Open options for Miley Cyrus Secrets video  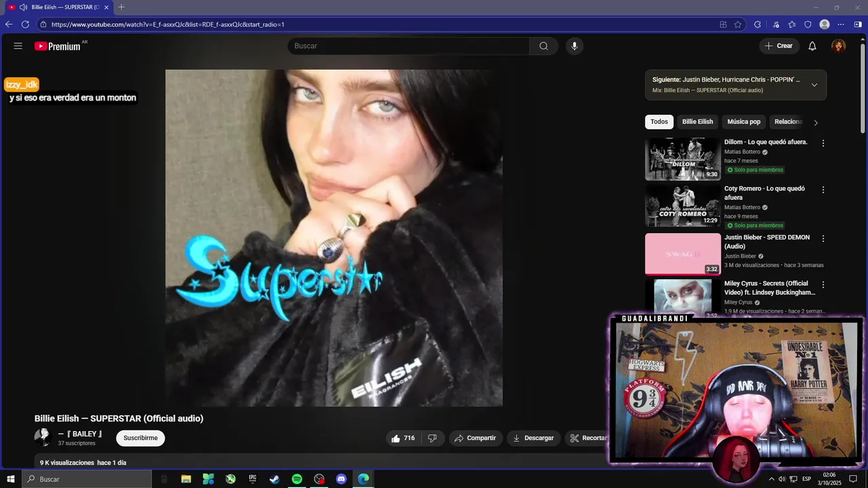click(x=823, y=285)
